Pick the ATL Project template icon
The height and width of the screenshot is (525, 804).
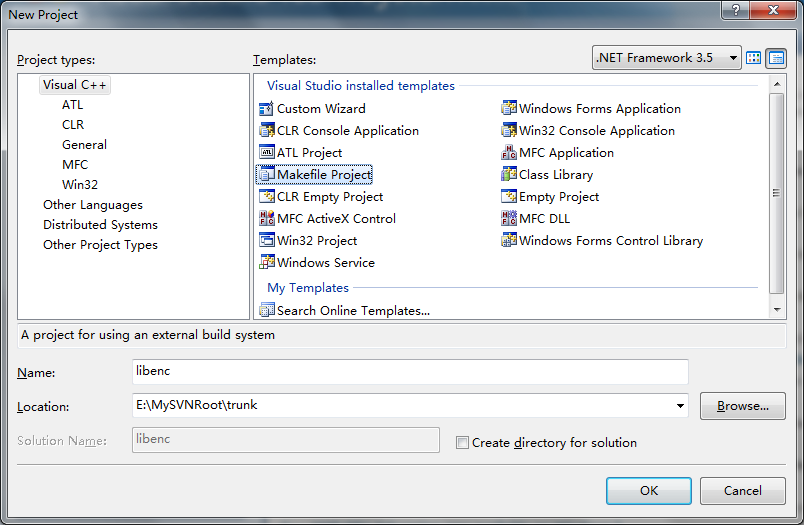click(x=267, y=152)
